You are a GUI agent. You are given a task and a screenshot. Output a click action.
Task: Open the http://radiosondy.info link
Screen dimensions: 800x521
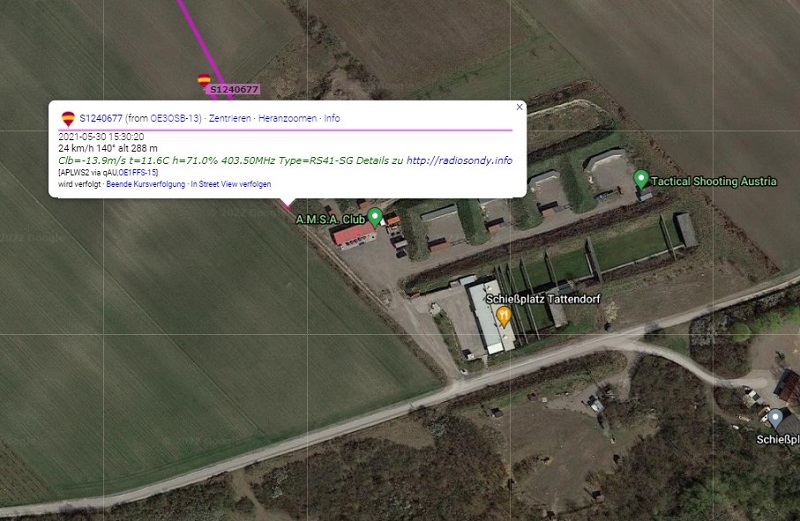[x=459, y=160]
